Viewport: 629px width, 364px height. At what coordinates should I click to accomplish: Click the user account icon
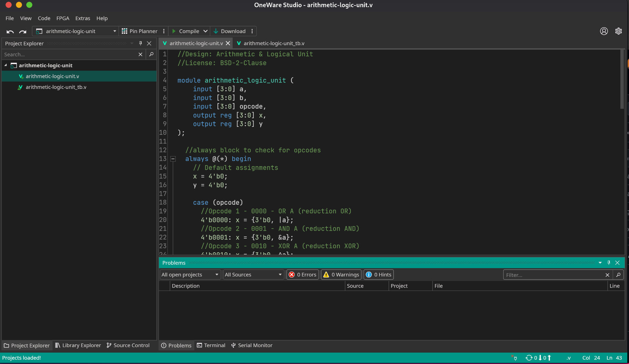pyautogui.click(x=604, y=31)
